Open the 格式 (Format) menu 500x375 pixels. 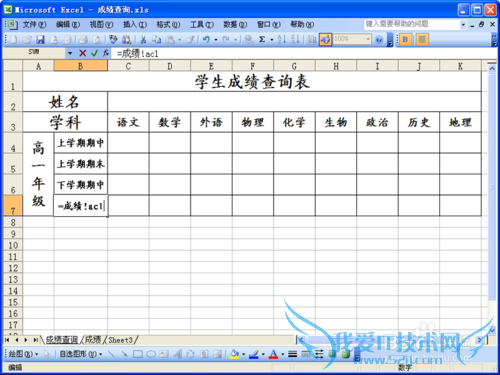[x=168, y=25]
